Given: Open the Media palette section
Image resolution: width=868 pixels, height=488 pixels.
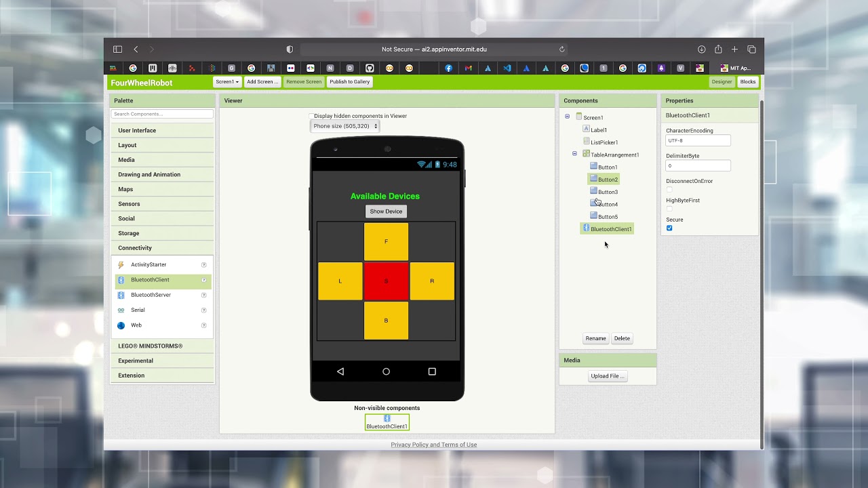Looking at the screenshot, I should 162,160.
